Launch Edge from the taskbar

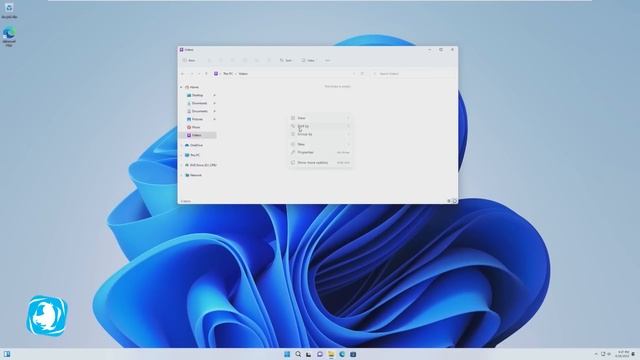pos(342,354)
